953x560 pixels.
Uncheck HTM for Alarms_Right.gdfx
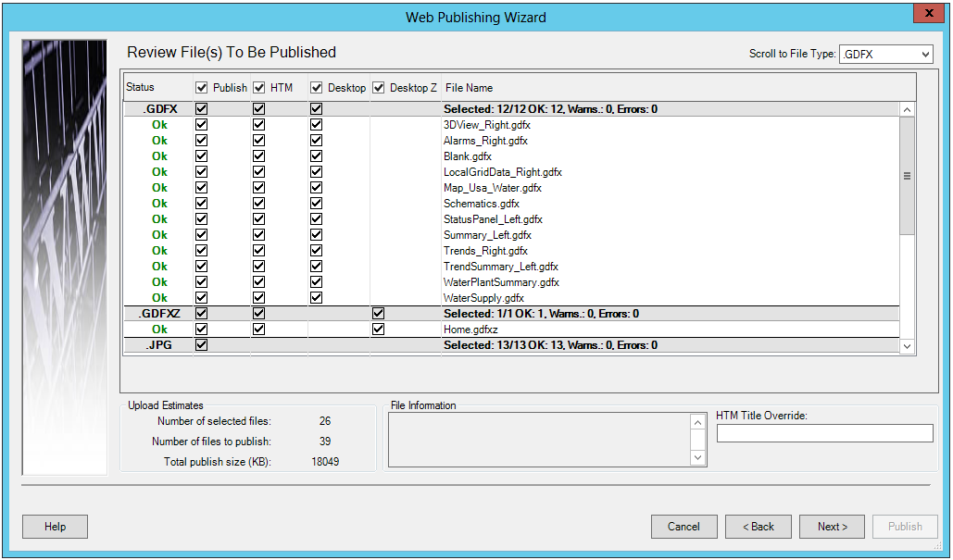coord(259,141)
